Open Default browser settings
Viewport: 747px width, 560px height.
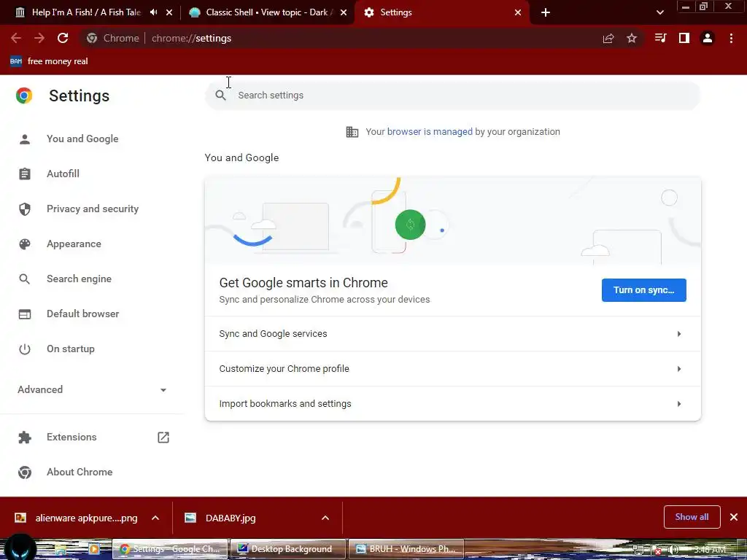83,314
